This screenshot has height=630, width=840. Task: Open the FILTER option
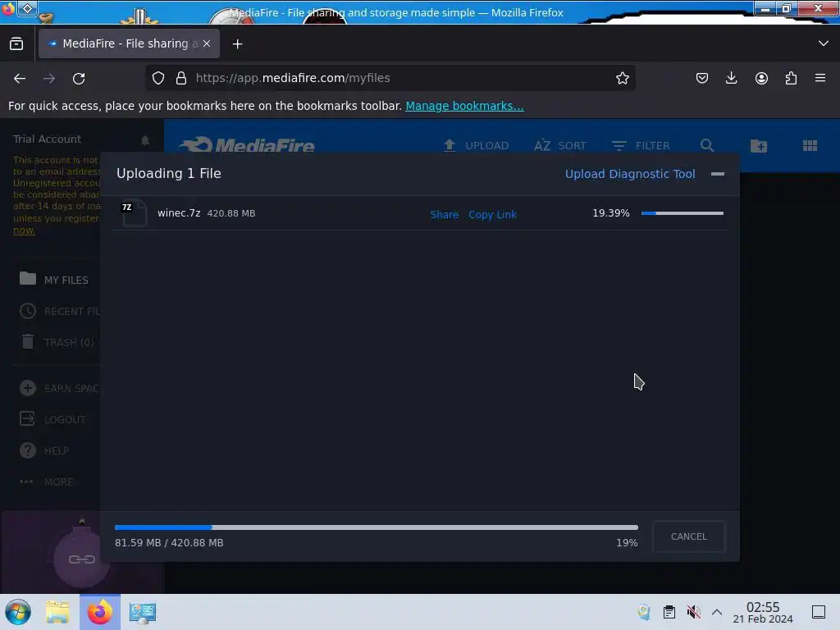pyautogui.click(x=641, y=146)
